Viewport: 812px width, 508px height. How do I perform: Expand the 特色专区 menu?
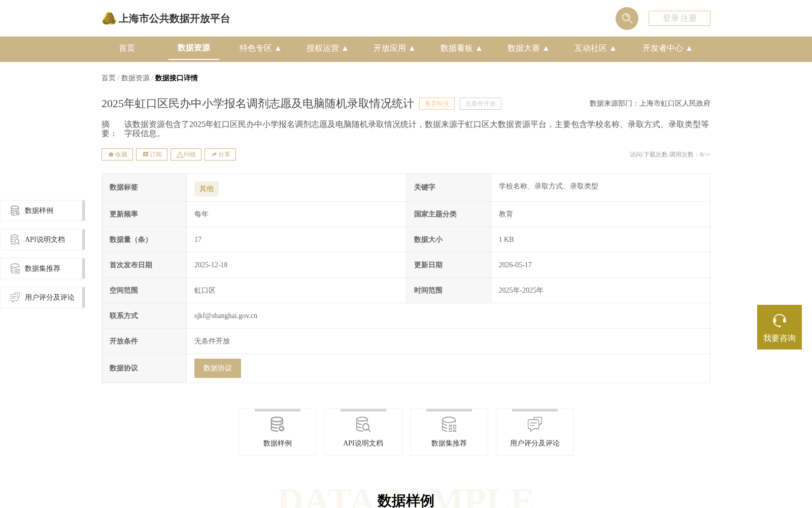coord(260,48)
